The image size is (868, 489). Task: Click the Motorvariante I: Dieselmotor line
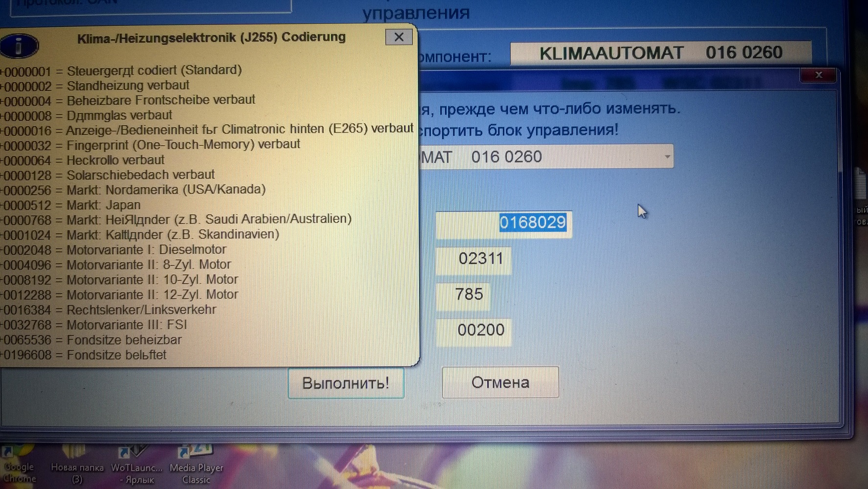coord(146,250)
